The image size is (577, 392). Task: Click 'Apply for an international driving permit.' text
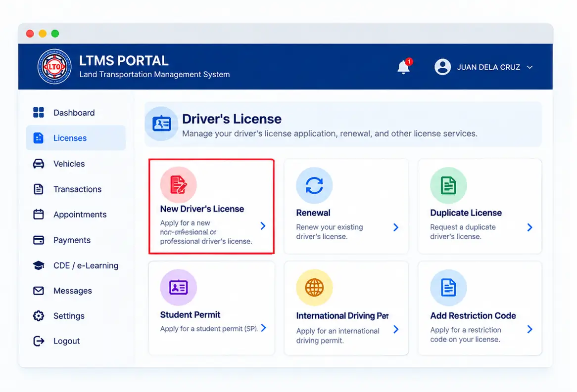(x=338, y=336)
